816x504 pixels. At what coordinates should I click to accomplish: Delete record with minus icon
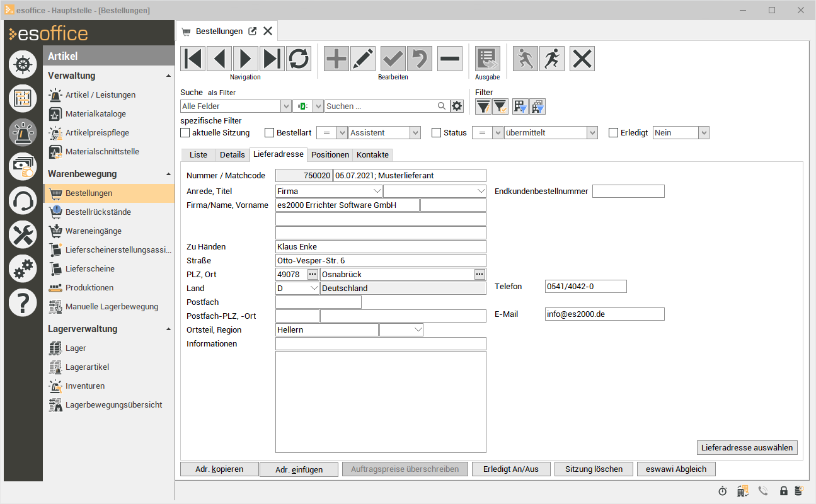click(x=450, y=59)
